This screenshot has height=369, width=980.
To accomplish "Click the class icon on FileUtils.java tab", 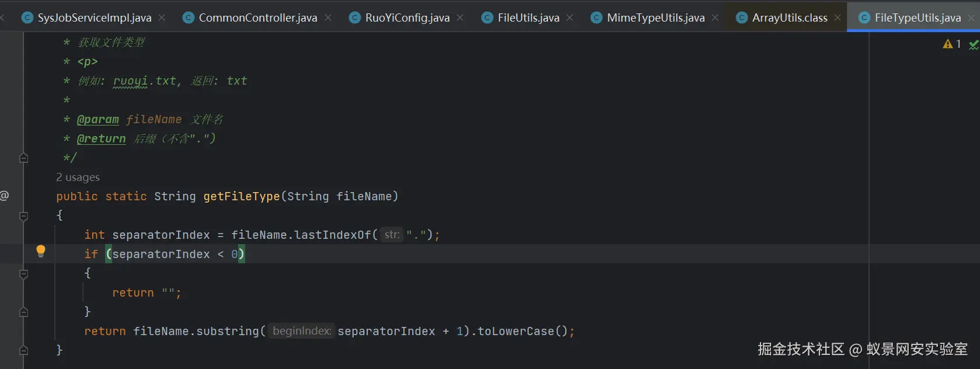I will (487, 18).
